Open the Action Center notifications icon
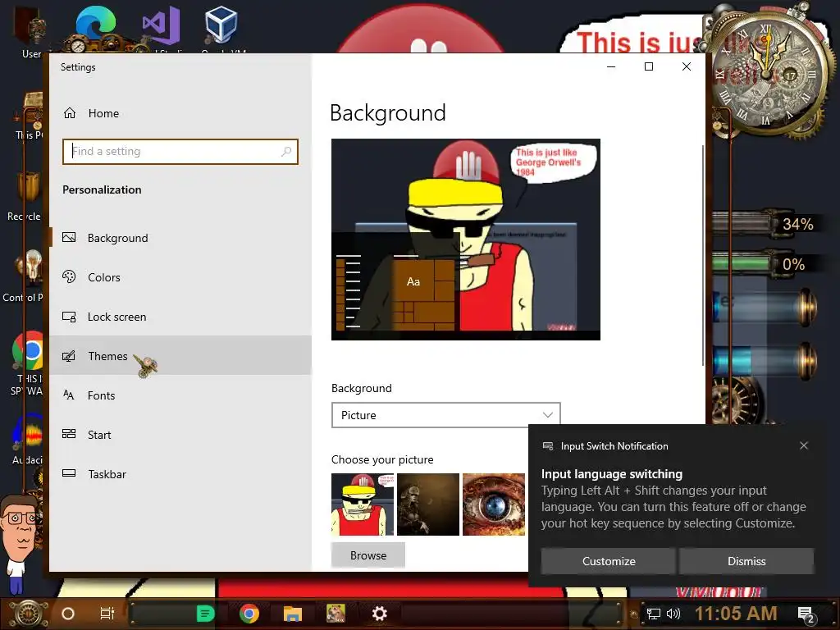The height and width of the screenshot is (630, 840). tap(806, 615)
